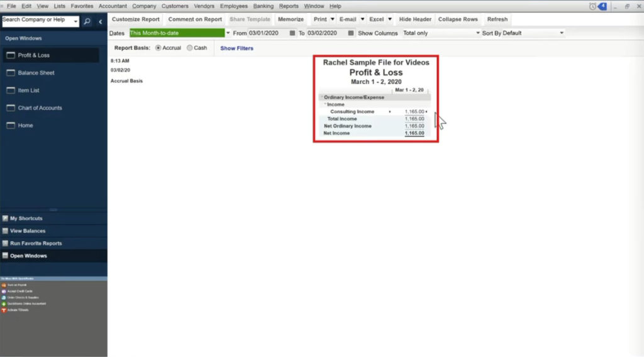
Task: Click the Search Company or Help field
Action: (x=38, y=21)
